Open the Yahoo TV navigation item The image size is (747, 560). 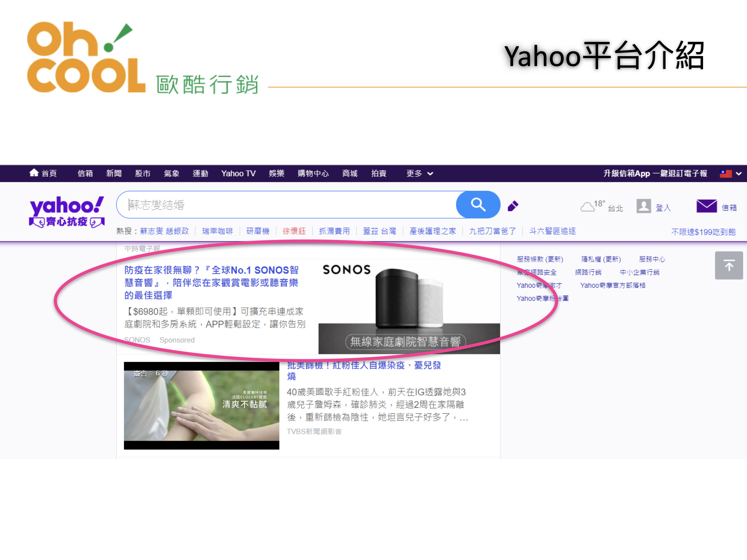[x=238, y=174]
